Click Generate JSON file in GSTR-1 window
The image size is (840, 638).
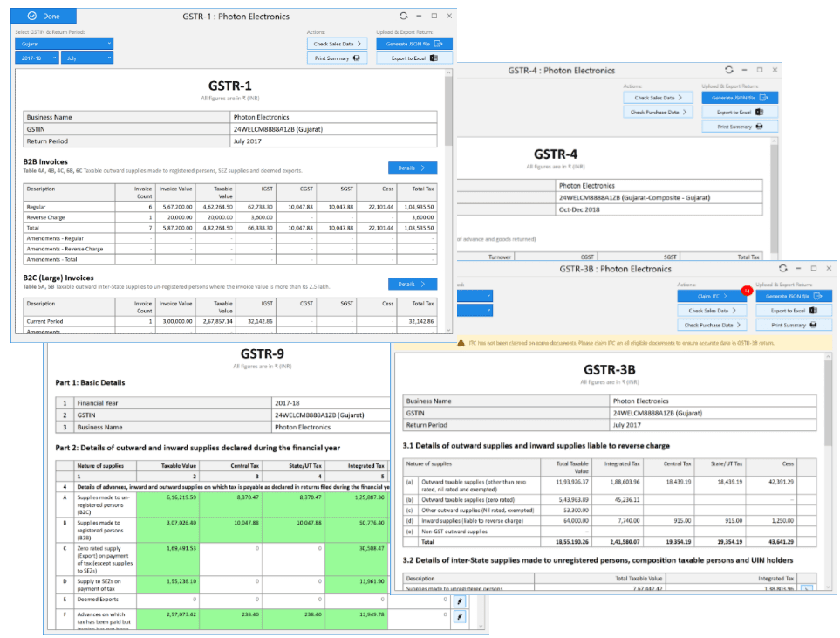[x=414, y=44]
